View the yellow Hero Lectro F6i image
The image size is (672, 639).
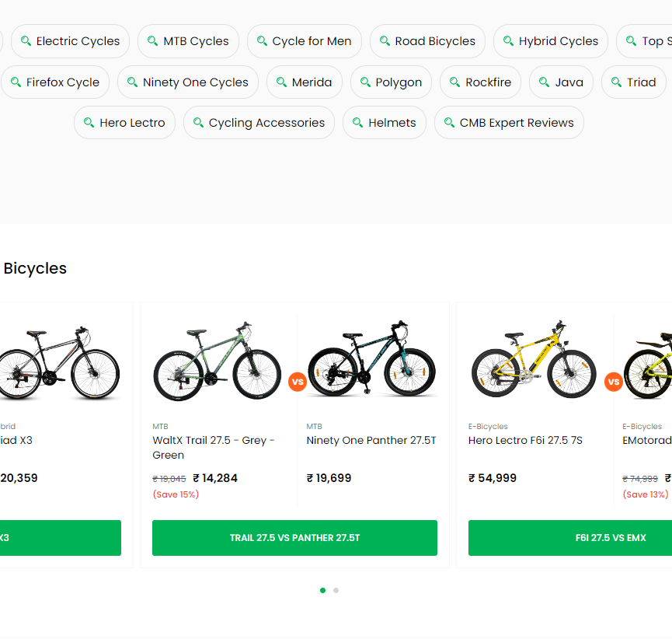point(534,359)
